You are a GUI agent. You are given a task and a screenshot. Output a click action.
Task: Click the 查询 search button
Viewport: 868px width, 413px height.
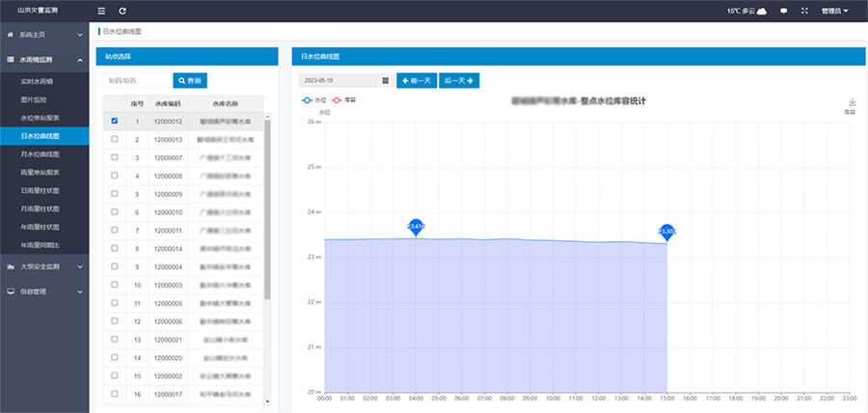(189, 81)
